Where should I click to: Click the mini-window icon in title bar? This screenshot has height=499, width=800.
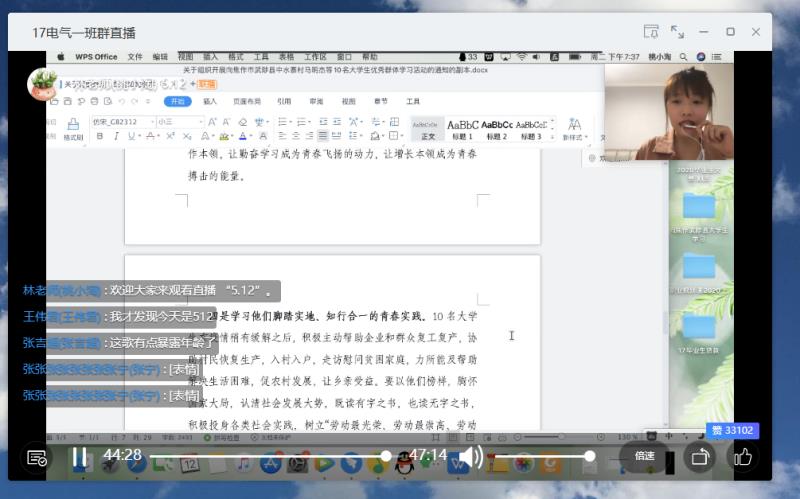click(651, 32)
